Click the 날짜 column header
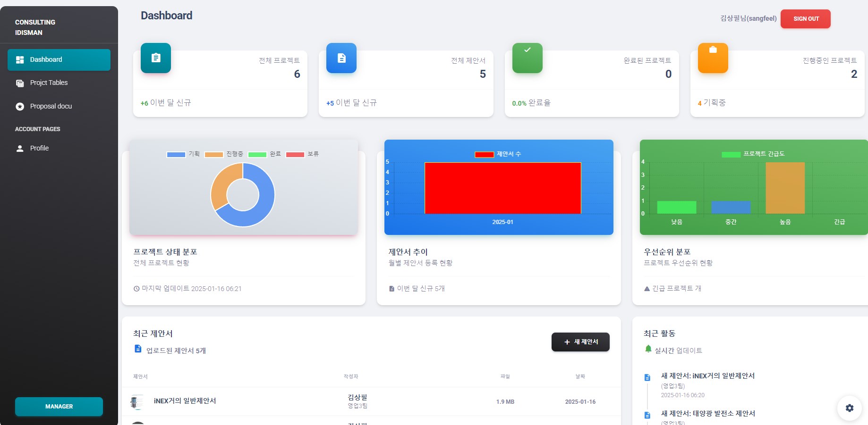Viewport: 868px width, 425px height. 580,376
